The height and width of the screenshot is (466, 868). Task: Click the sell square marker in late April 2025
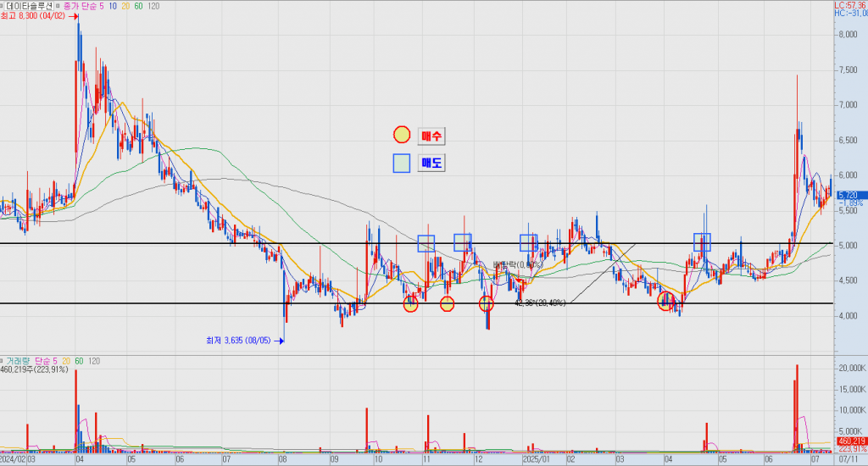pos(703,242)
